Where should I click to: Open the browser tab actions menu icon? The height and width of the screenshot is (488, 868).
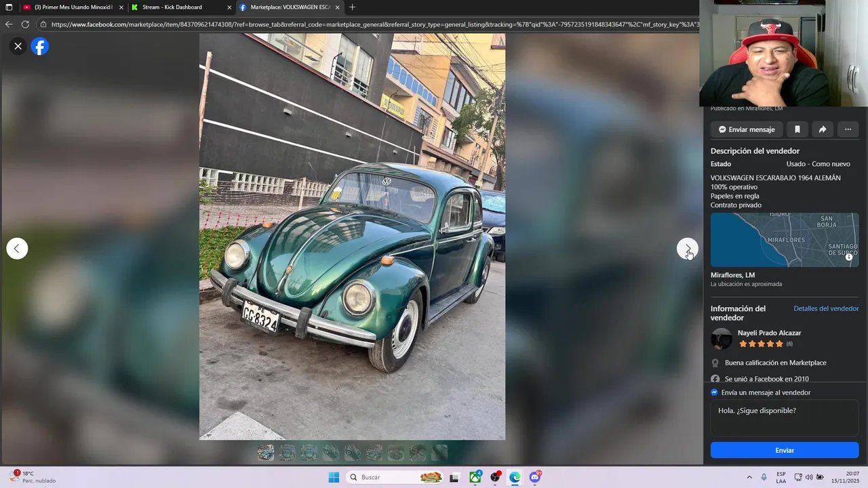[x=9, y=7]
